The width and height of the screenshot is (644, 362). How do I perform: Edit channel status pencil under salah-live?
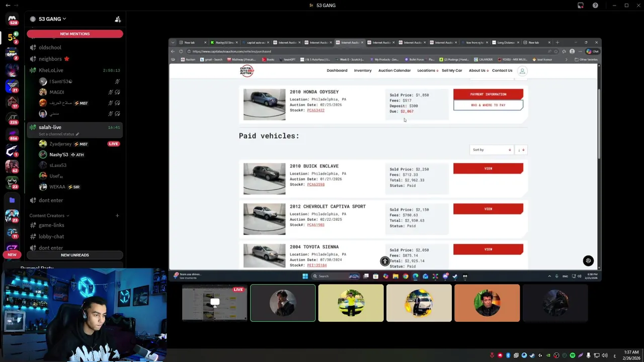[77, 134]
